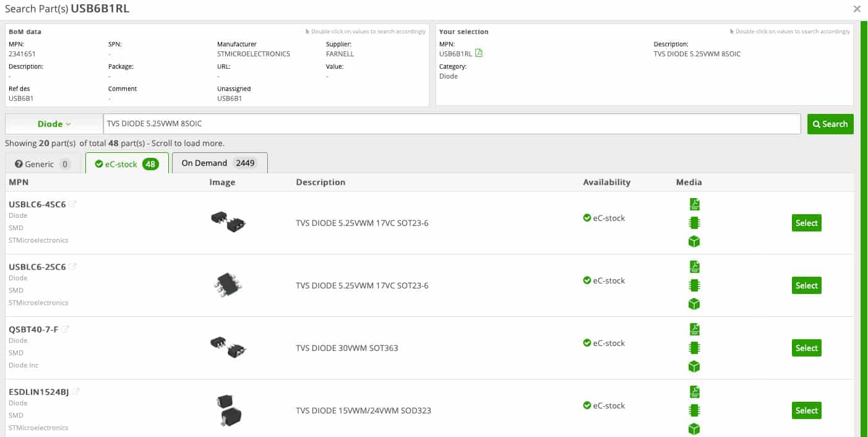
Task: Click the green Search button
Action: [830, 124]
